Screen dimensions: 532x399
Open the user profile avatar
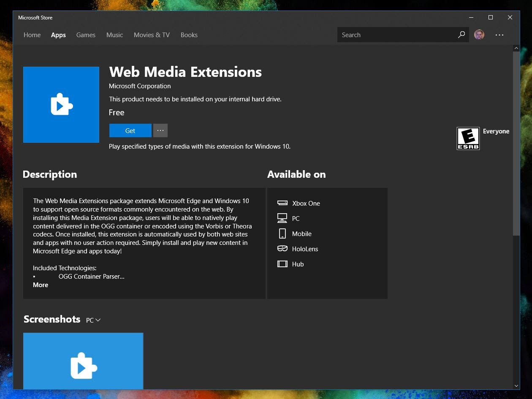(x=479, y=35)
